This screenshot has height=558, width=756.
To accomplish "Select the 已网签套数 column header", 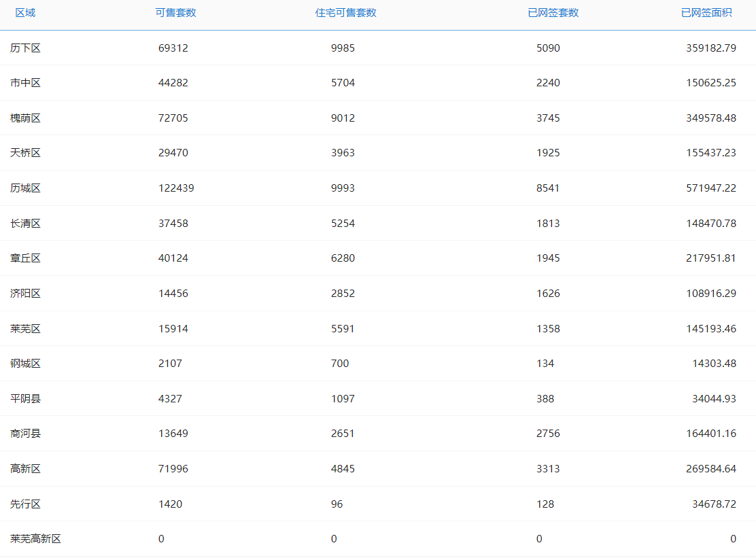I will (553, 13).
